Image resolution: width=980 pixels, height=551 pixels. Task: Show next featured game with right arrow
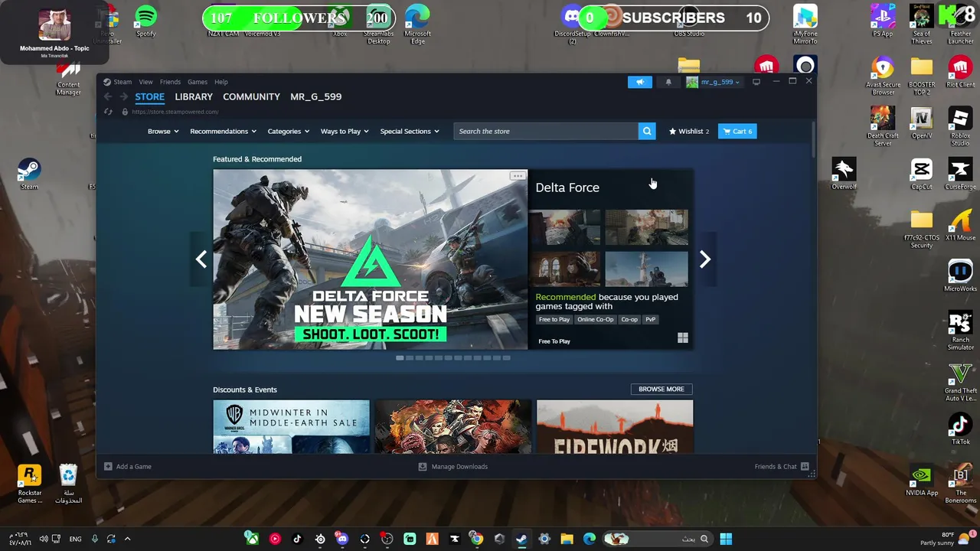coord(705,259)
